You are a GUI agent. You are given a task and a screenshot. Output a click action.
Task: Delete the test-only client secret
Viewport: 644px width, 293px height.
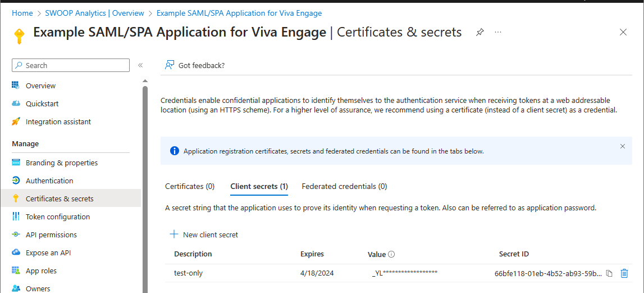tap(624, 273)
